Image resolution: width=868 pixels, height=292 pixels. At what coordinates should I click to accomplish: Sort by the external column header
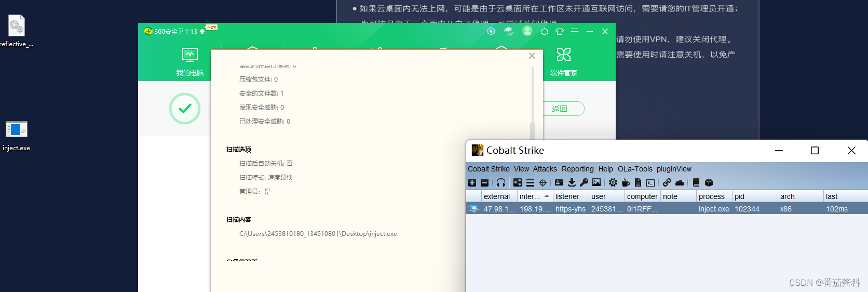499,196
